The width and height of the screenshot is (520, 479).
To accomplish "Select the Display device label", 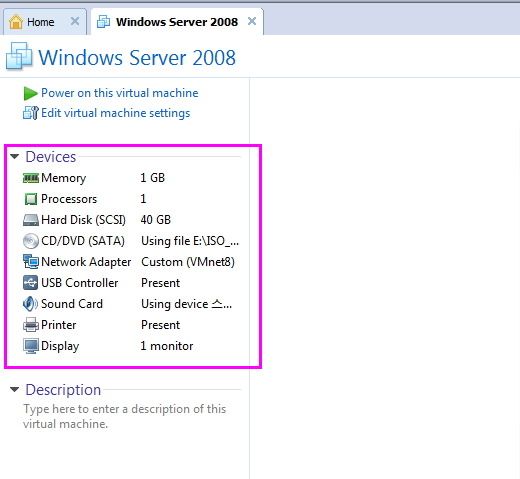I will (x=60, y=346).
